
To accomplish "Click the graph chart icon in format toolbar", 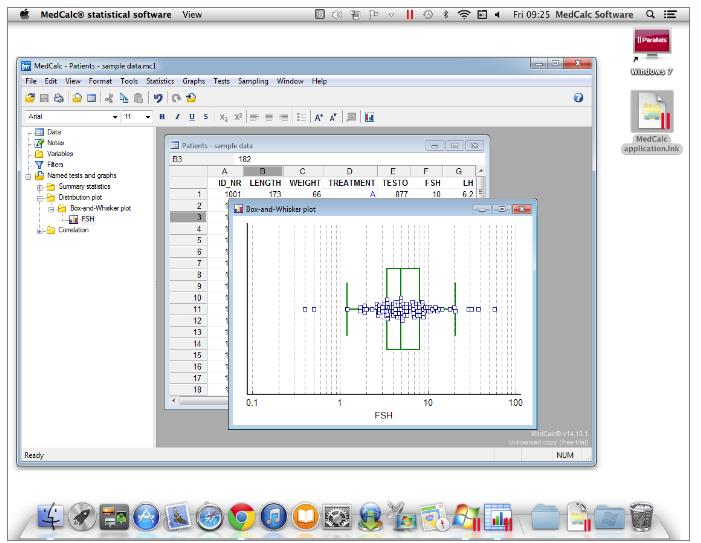I will click(369, 117).
